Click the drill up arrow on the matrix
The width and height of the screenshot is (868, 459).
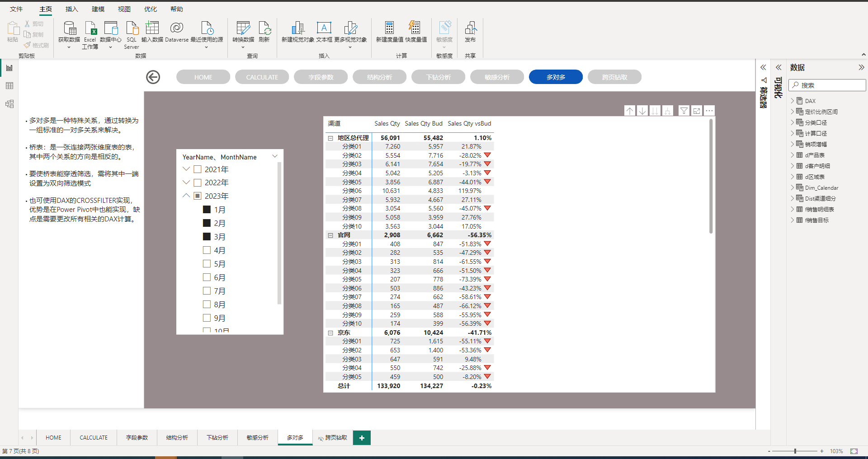(630, 111)
